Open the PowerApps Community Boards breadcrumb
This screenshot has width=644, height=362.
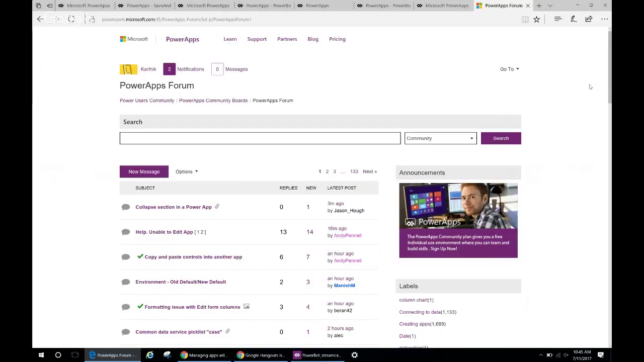213,101
